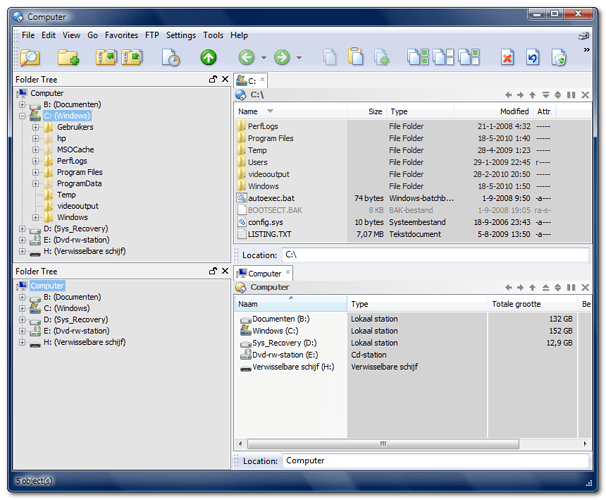Click the Back navigation arrow in toolbar
This screenshot has height=500, width=606.
[246, 58]
